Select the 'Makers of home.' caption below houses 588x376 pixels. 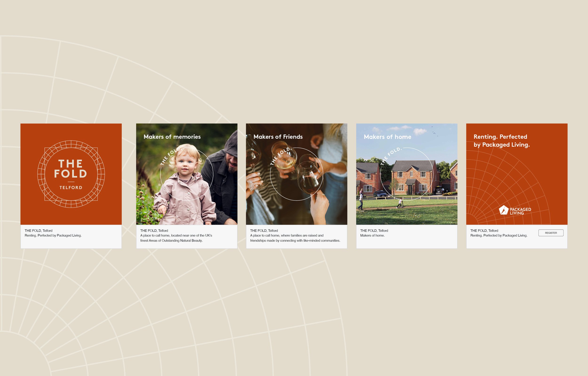(372, 235)
